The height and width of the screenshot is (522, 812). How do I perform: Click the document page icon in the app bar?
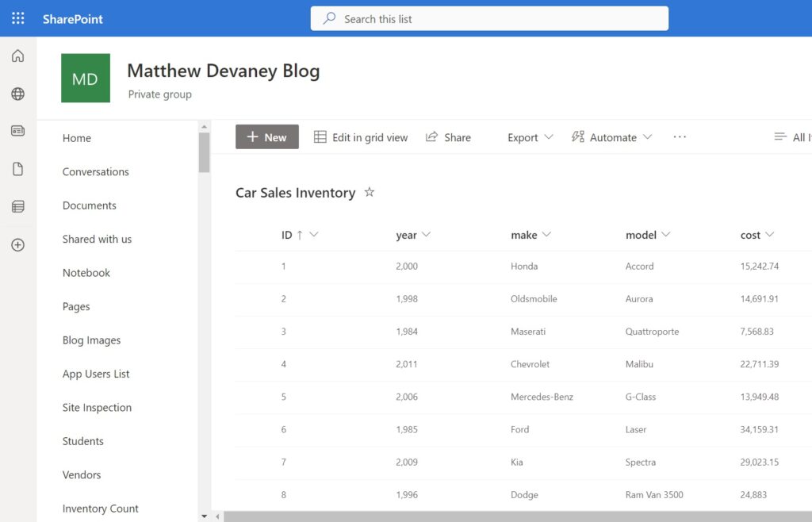click(17, 169)
